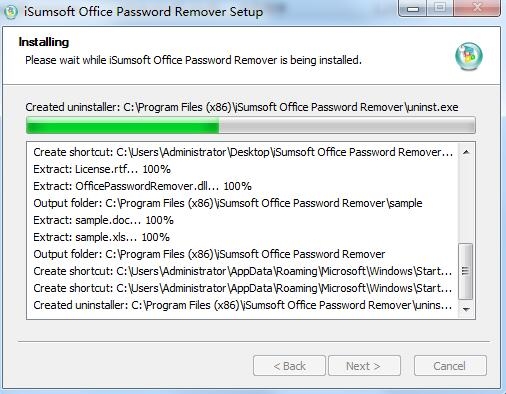Click the < Back button
This screenshot has width=506, height=394.
[289, 366]
